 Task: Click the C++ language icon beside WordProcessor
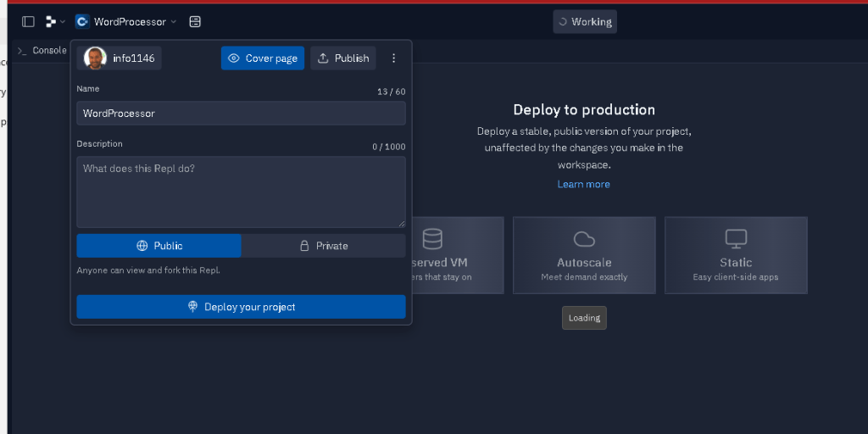pos(82,21)
